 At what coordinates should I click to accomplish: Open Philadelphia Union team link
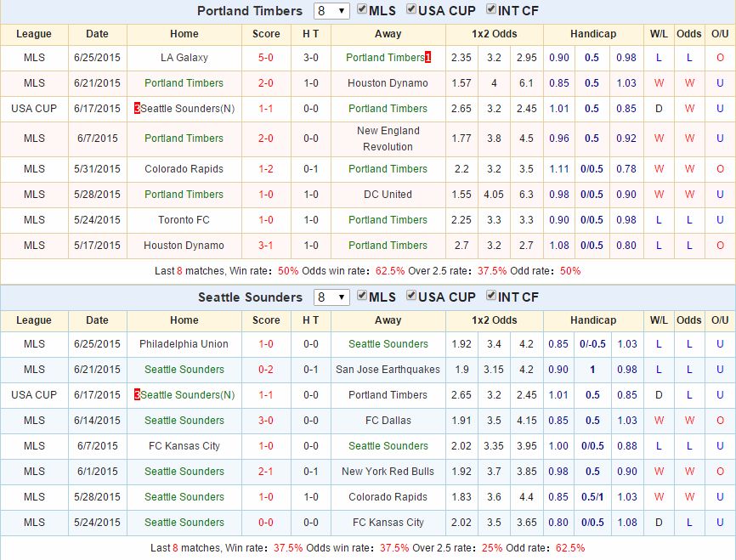[x=184, y=344]
